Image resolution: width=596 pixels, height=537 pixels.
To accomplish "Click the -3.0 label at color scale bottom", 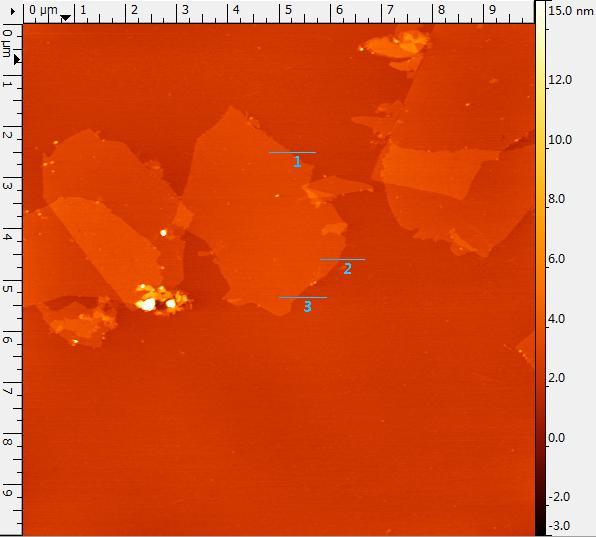I will click(560, 526).
